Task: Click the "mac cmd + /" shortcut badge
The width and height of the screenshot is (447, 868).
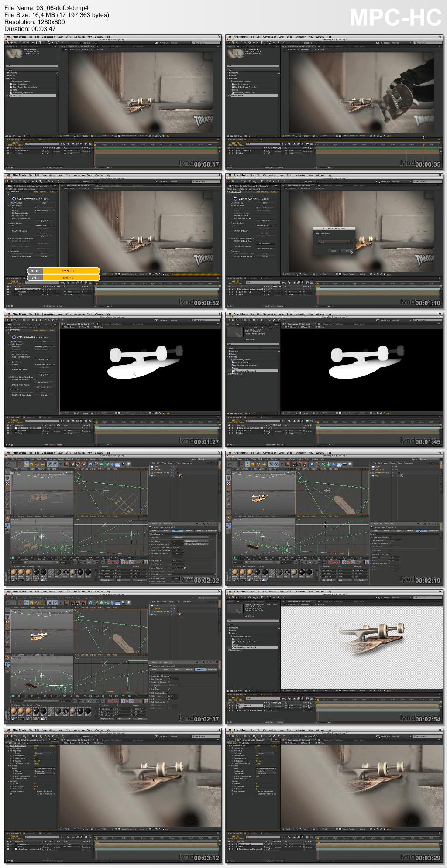Action: (x=64, y=271)
